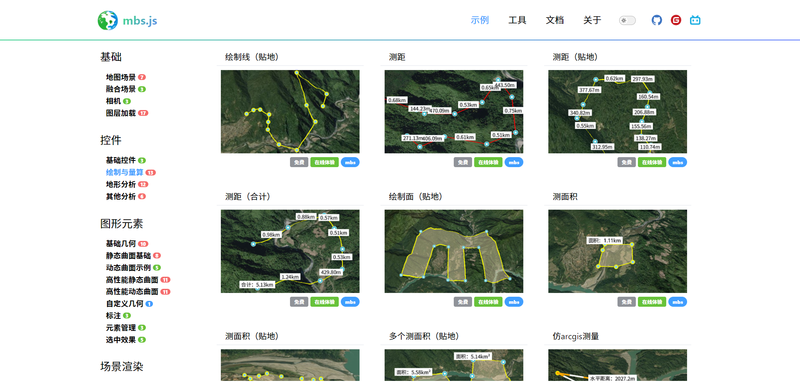Viewport: 800px width, 383px height.
Task: Click 在线体验 button under 测距（合计）
Action: pyautogui.click(x=324, y=302)
